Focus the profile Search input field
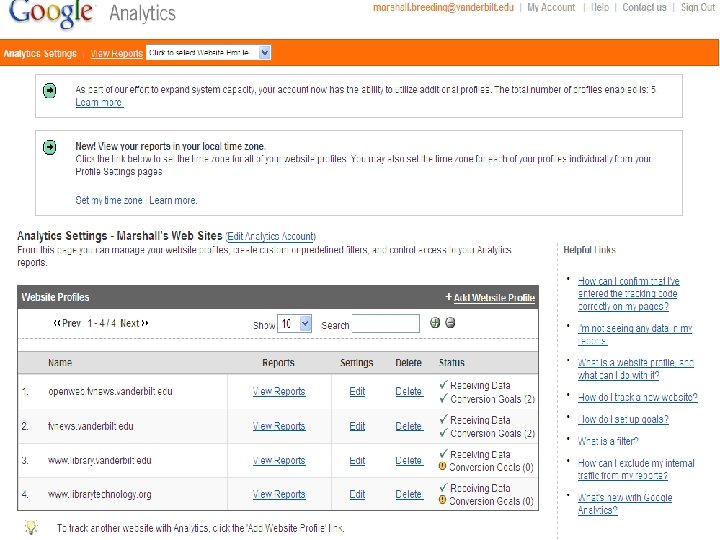720x540 pixels. coord(386,323)
